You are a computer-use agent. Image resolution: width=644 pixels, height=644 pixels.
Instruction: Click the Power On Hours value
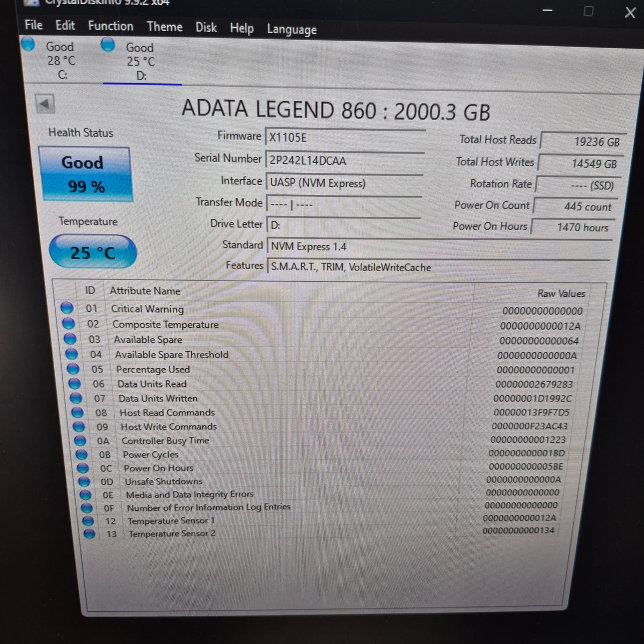[573, 228]
